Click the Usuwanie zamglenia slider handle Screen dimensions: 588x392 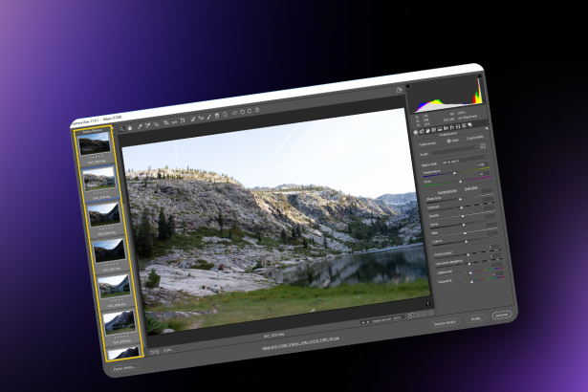click(469, 264)
